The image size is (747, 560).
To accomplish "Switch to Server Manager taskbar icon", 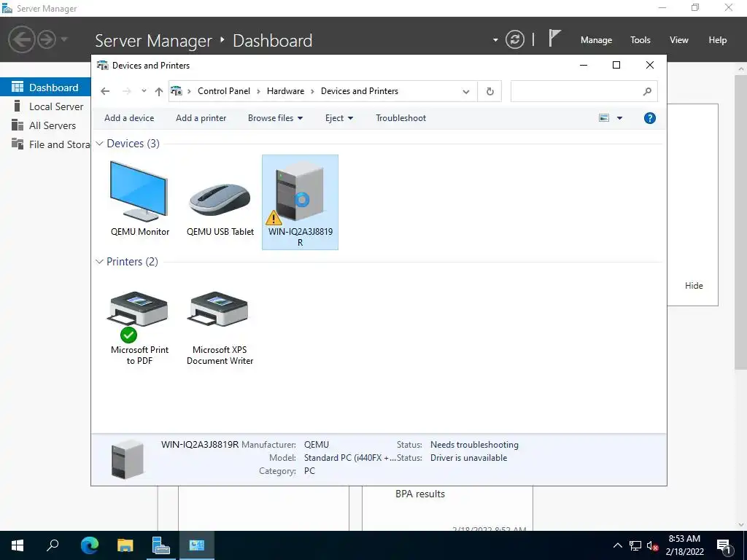I will 160,545.
